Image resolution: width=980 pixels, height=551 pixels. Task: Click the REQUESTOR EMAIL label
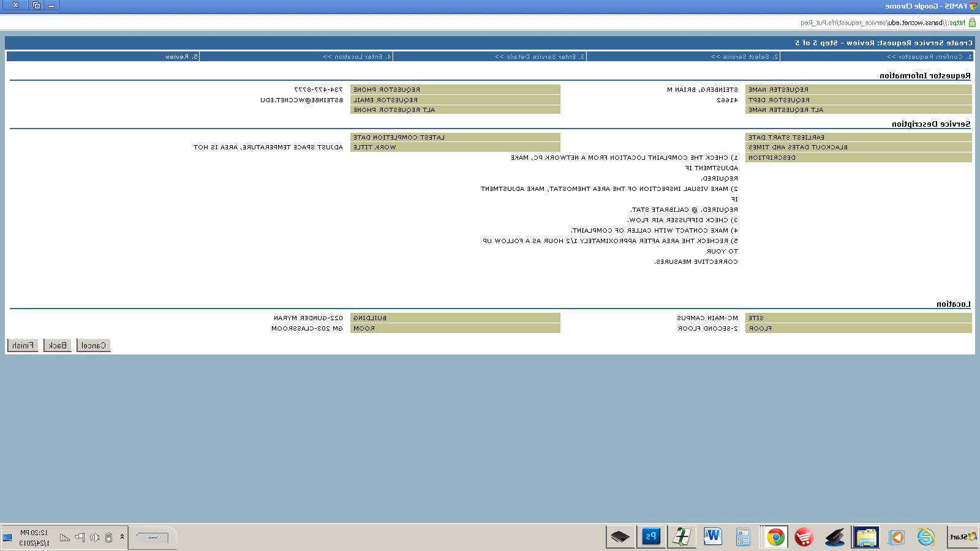click(x=385, y=100)
